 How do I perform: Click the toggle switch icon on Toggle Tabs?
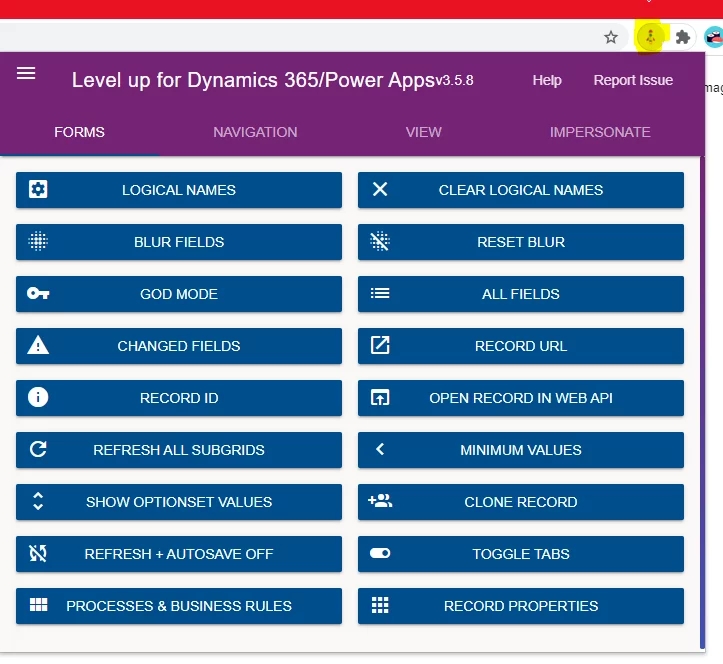click(380, 553)
